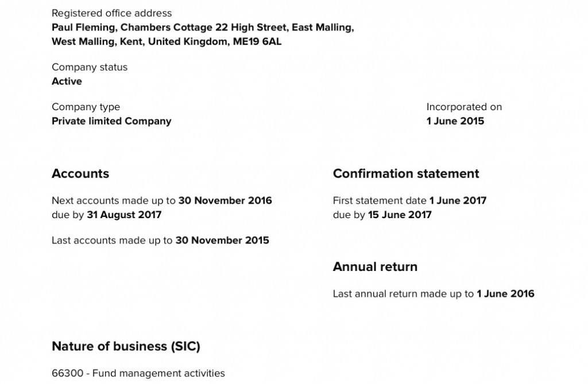Select the 30 November 2015 last accounts date
Viewport: 588px width, 384px height.
coord(222,241)
